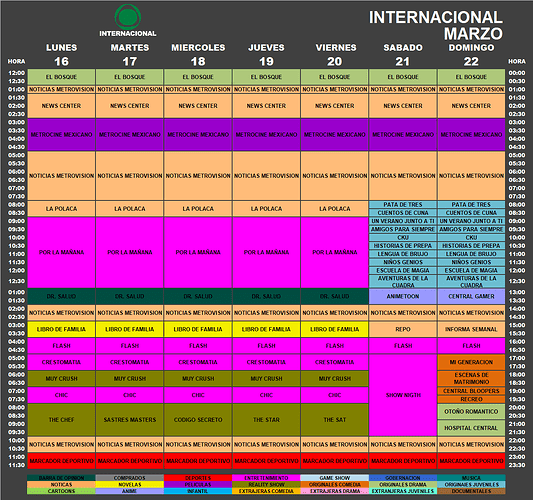Select OTOÑO ROMANTICO cell on Sunday
The width and height of the screenshot is (533, 500).
pos(471,412)
